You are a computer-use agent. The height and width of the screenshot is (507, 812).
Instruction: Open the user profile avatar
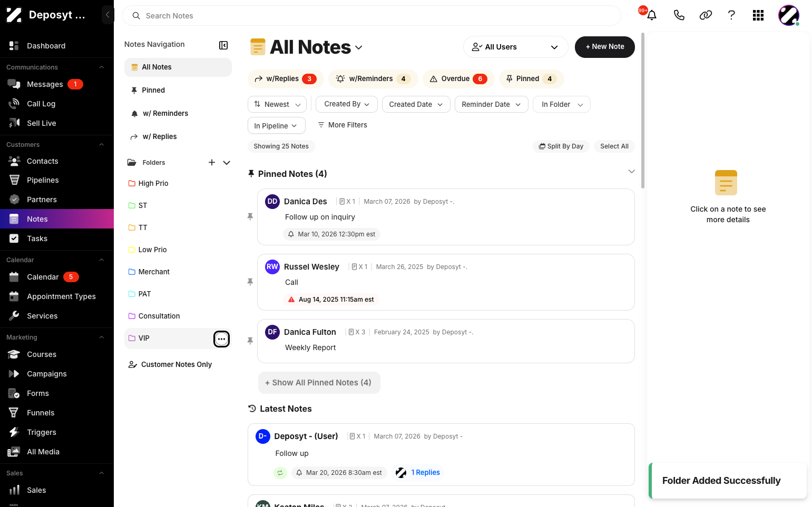(789, 15)
